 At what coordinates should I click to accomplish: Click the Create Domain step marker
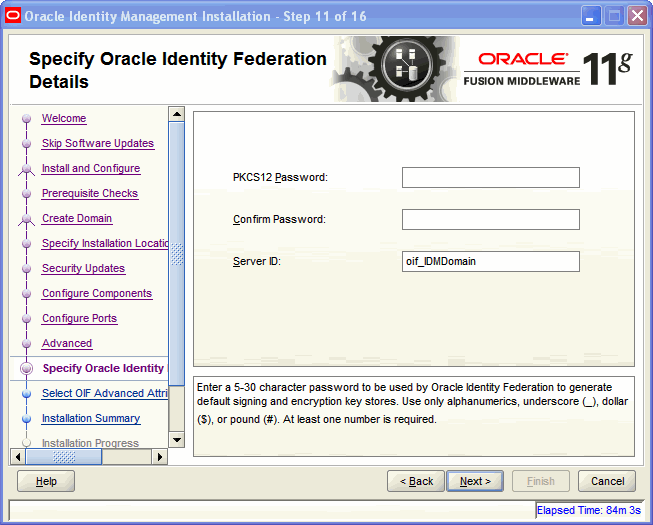point(27,219)
